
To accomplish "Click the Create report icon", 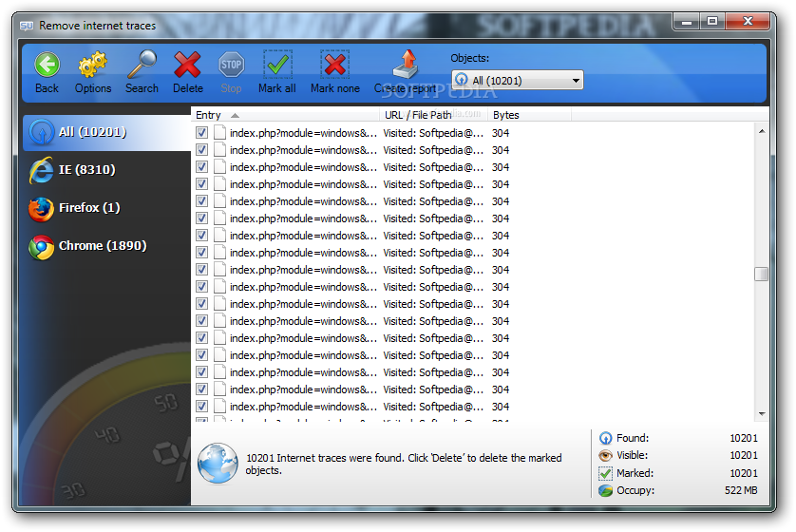I will click(406, 65).
